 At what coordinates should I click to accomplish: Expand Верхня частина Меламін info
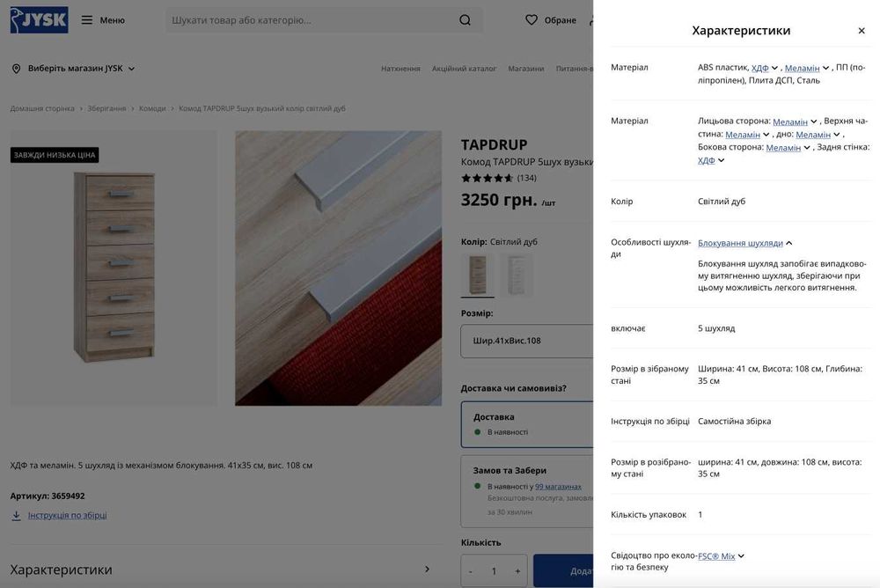point(747,135)
